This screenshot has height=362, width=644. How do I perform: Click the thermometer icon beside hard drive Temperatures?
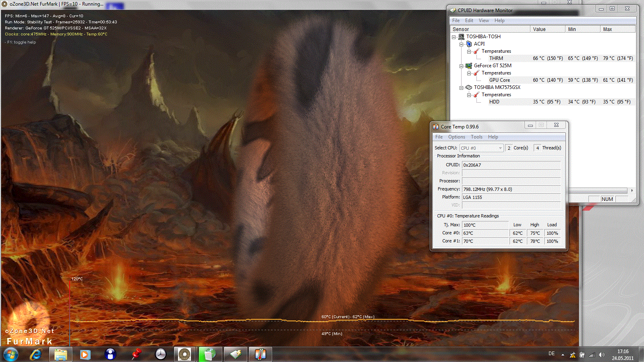point(476,95)
